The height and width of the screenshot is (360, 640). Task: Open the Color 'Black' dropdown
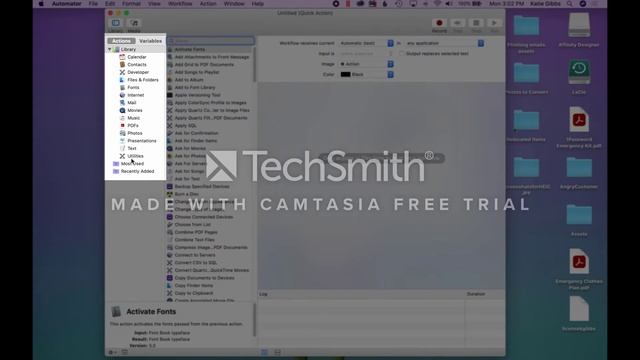(x=366, y=75)
